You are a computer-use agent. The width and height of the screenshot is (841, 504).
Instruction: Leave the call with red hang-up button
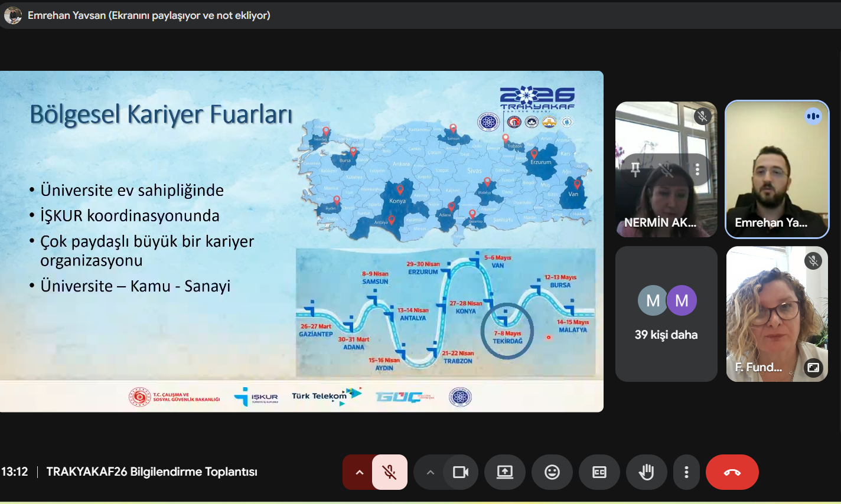click(x=732, y=472)
